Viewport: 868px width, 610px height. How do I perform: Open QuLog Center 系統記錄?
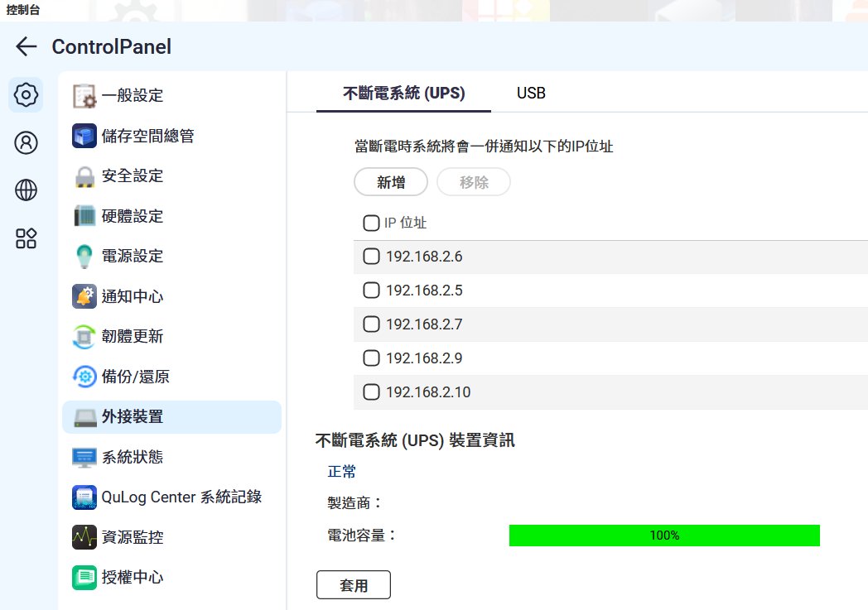(181, 497)
